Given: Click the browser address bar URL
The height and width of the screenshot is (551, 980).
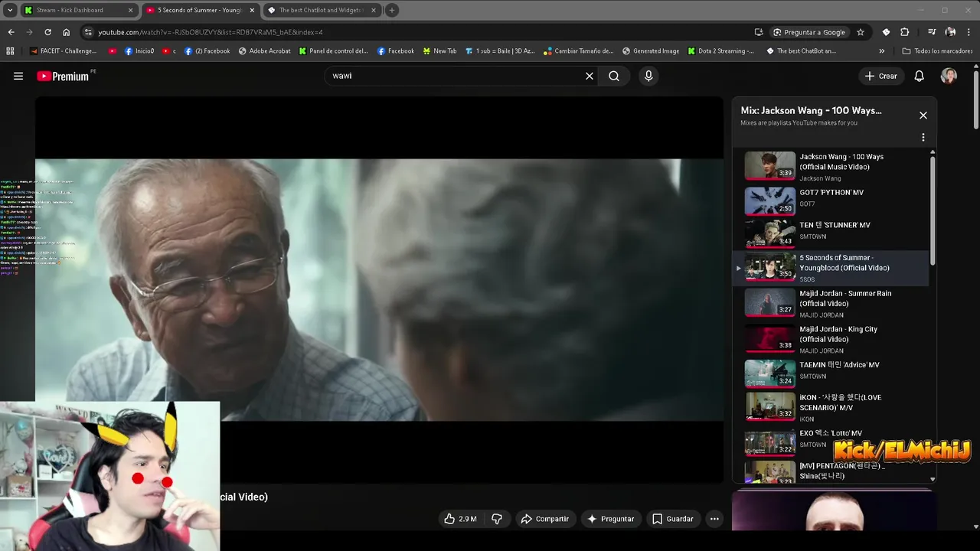Looking at the screenshot, I should pos(211,32).
